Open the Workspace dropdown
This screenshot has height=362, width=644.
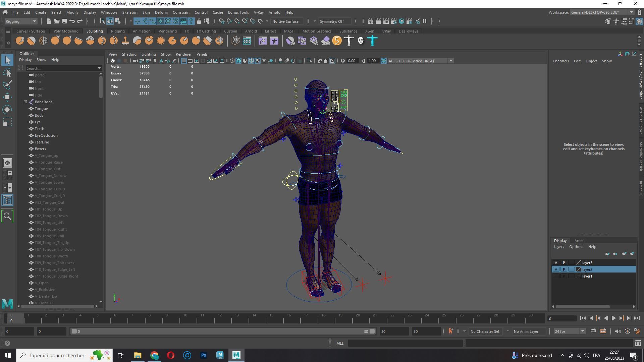coord(602,12)
